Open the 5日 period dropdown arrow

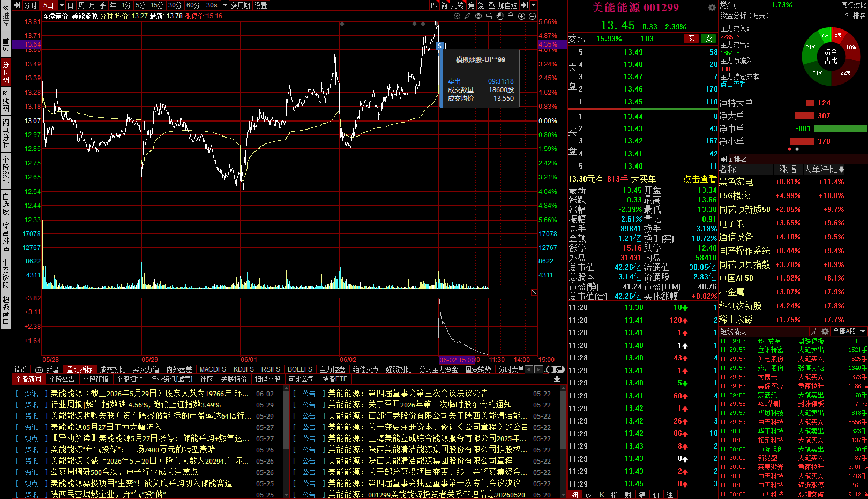point(61,5)
